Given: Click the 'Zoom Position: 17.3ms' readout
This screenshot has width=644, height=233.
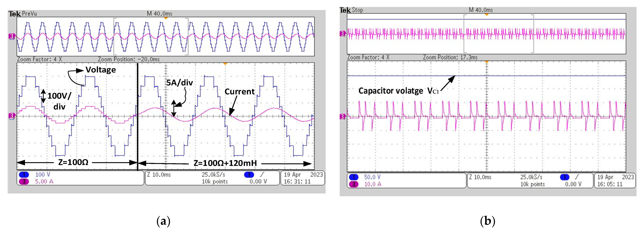Looking at the screenshot, I should coord(450,57).
